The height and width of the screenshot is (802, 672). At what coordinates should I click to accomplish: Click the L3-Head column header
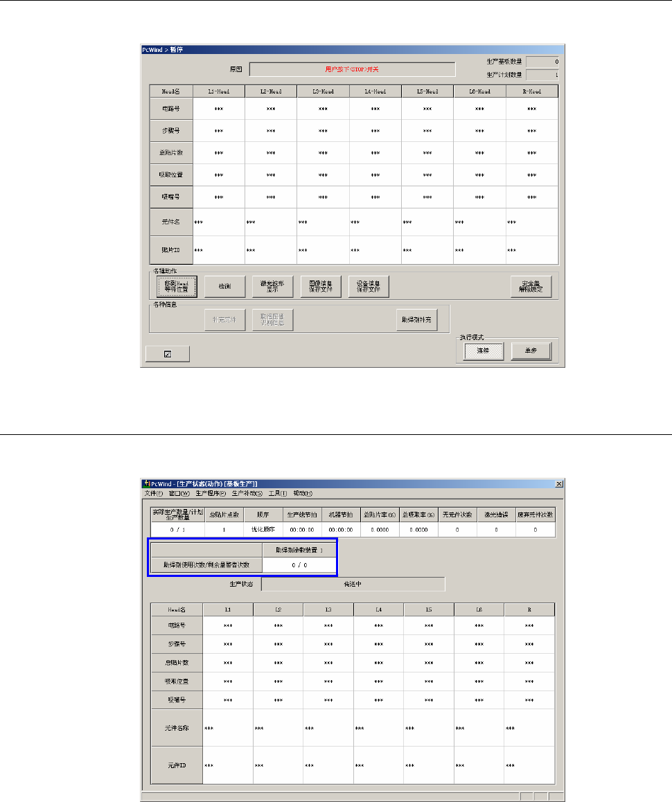pyautogui.click(x=323, y=91)
